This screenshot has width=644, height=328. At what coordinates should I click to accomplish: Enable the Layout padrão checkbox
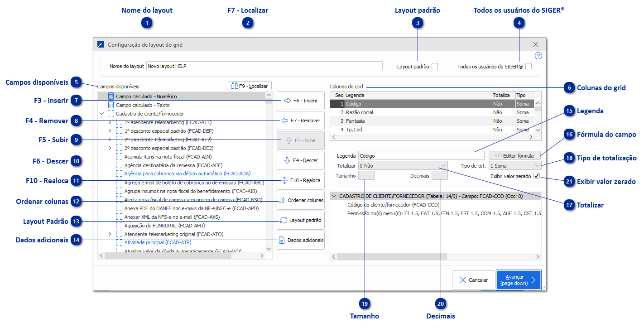[435, 65]
